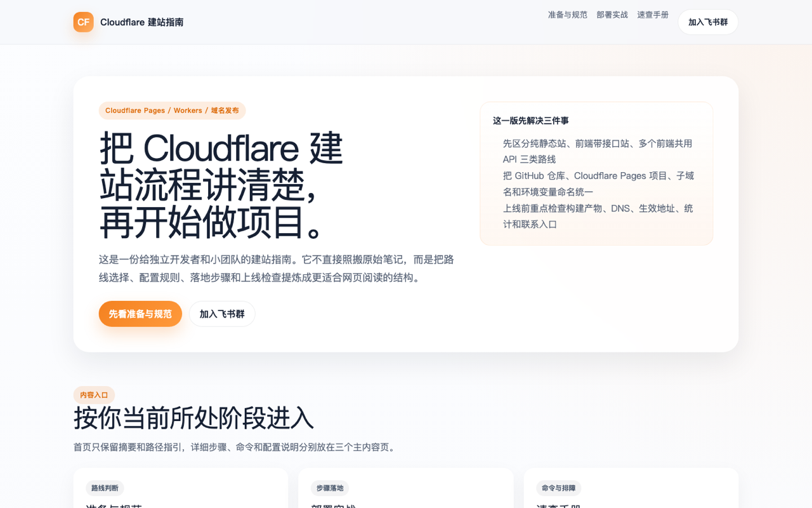The width and height of the screenshot is (812, 508).
Task: Click the 路线判断 card tag
Action: pos(105,488)
